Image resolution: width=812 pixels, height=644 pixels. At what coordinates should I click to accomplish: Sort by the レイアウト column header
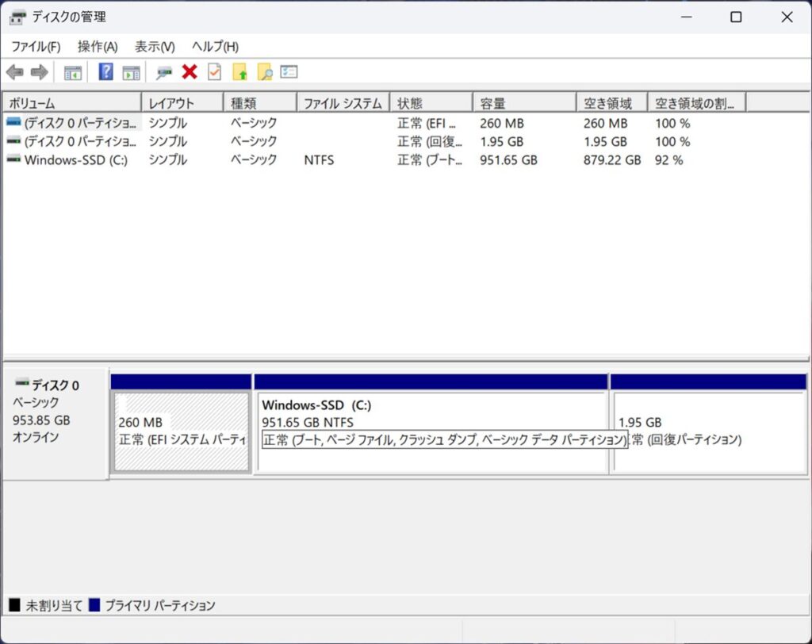tap(182, 103)
